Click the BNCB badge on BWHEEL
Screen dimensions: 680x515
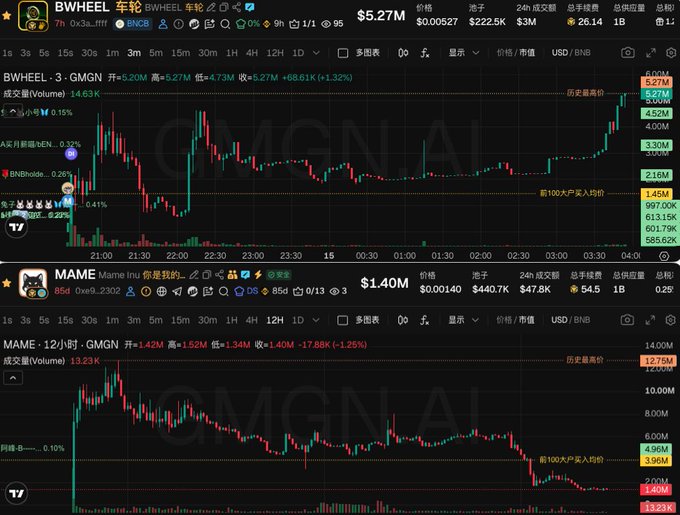(x=133, y=24)
